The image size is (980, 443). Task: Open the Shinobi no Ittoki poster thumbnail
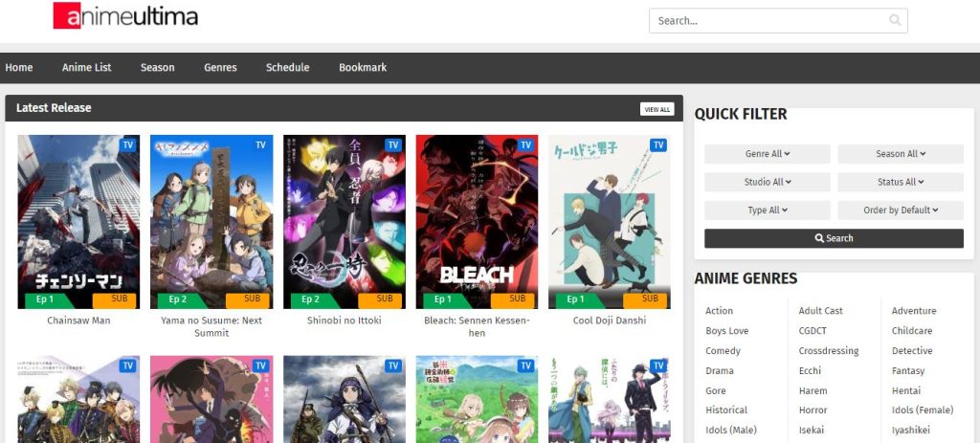[345, 222]
